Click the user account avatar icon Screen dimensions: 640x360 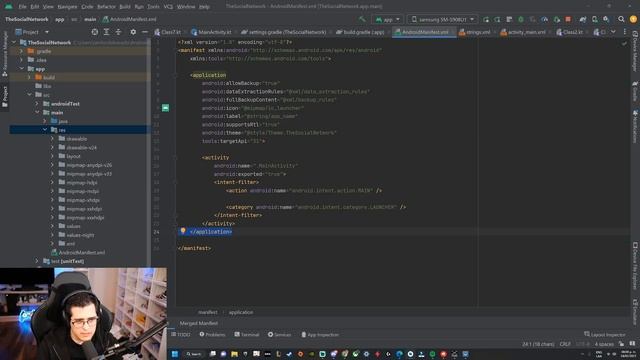633,19
